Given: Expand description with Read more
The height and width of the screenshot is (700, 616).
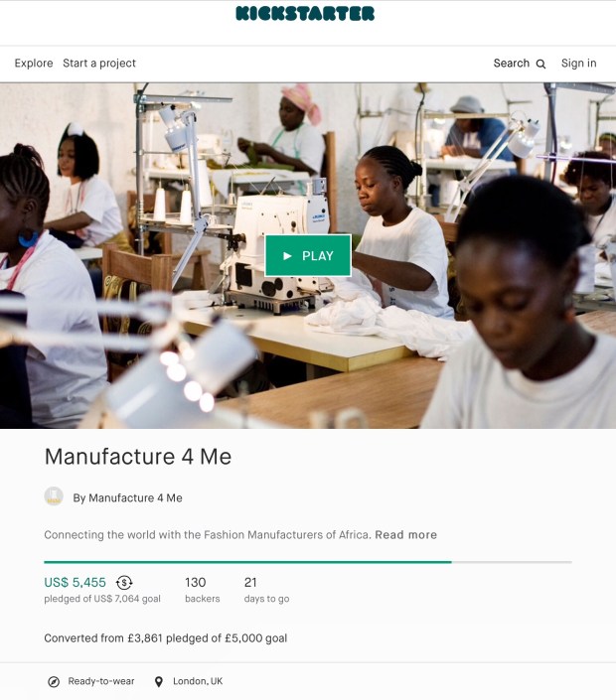Looking at the screenshot, I should [405, 535].
